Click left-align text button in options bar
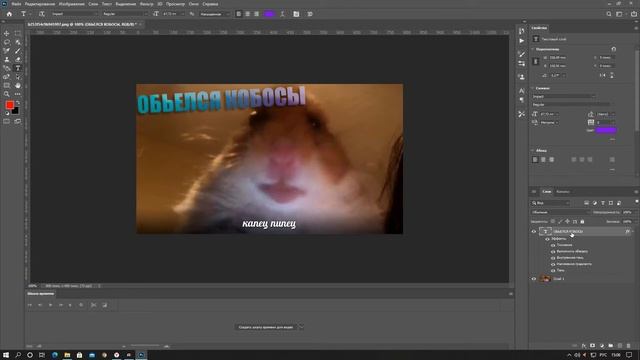This screenshot has width=640, height=360. pyautogui.click(x=239, y=14)
